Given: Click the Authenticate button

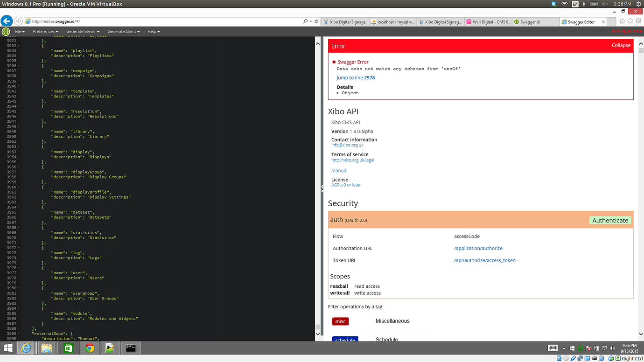Looking at the screenshot, I should tap(610, 220).
